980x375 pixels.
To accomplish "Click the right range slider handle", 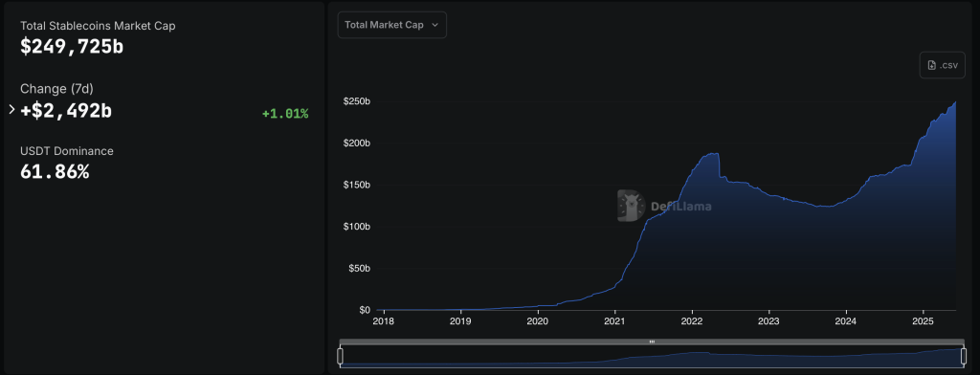I will pyautogui.click(x=963, y=356).
